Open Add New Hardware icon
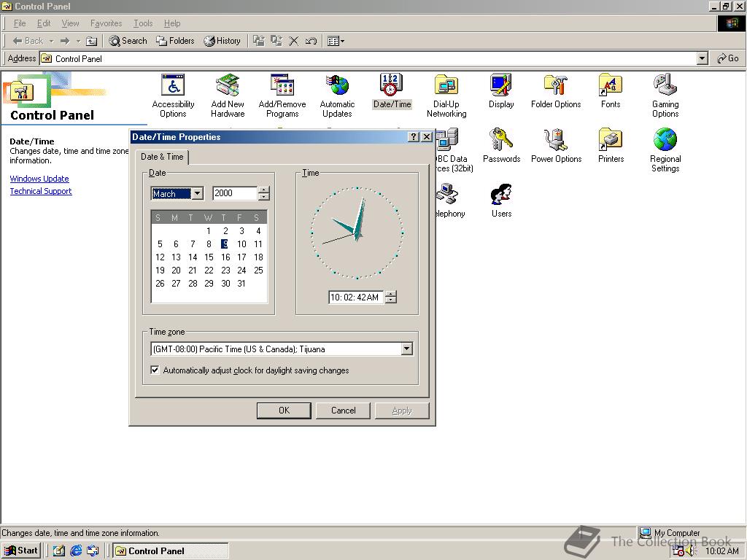Screen dimensions: 747x560 [228, 96]
